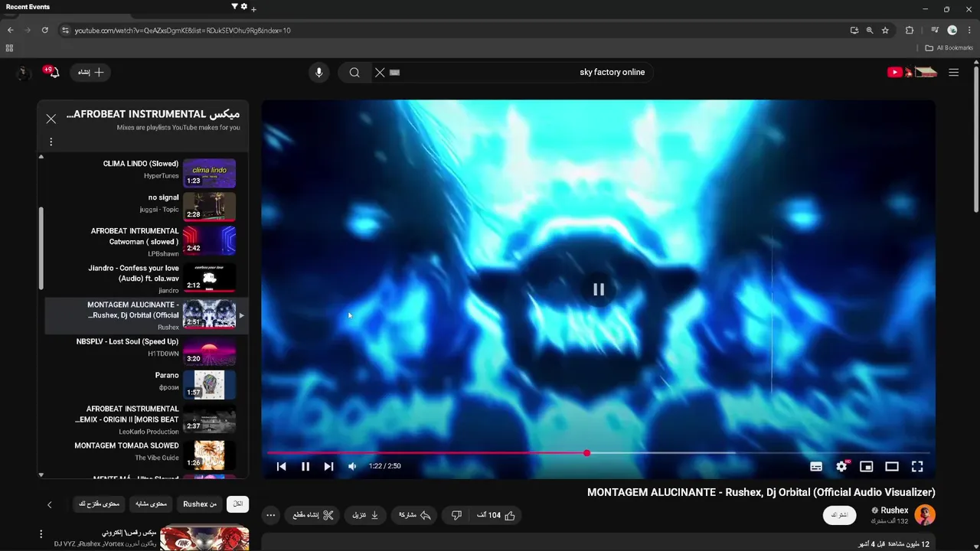This screenshot has width=980, height=551.
Task: Select Jiandro - Confess your love thumbnail
Action: [209, 278]
